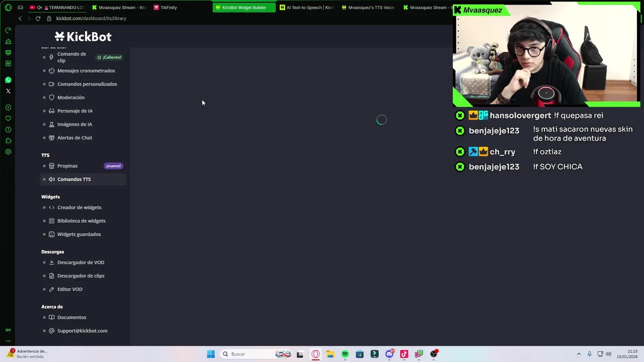This screenshot has width=644, height=362.
Task: Open the Biblioteca de widgets grid icon
Action: tap(51, 221)
